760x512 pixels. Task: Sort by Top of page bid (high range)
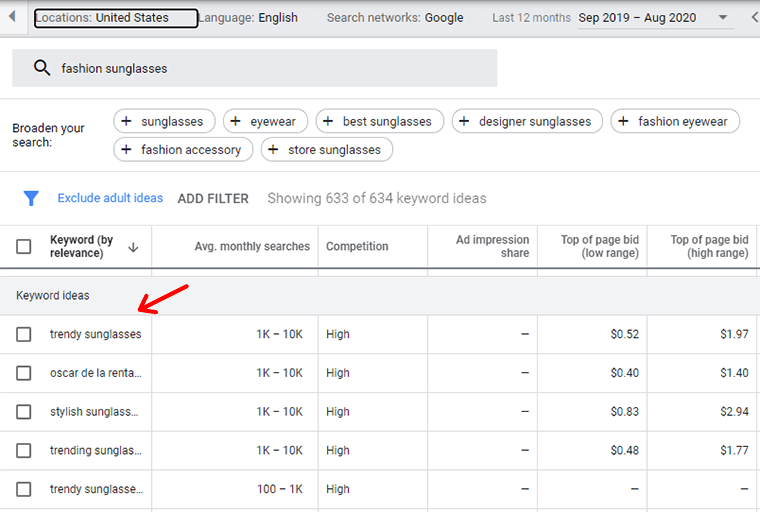coord(710,246)
